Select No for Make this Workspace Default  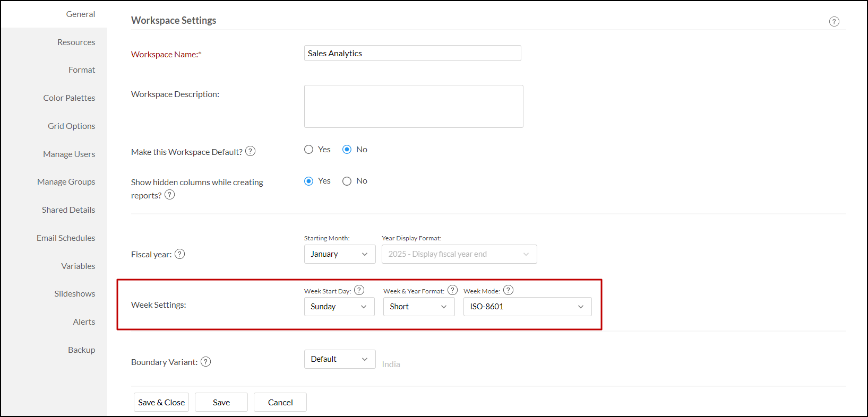point(347,150)
